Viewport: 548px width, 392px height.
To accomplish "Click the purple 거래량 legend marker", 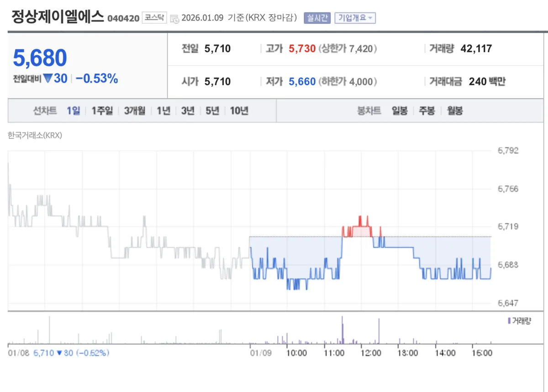I will pyautogui.click(x=509, y=321).
